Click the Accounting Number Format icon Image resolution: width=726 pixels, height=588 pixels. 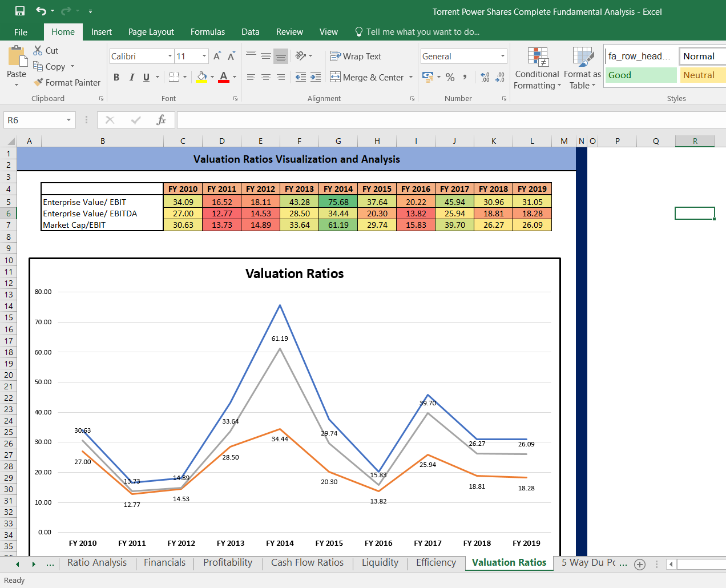[427, 77]
